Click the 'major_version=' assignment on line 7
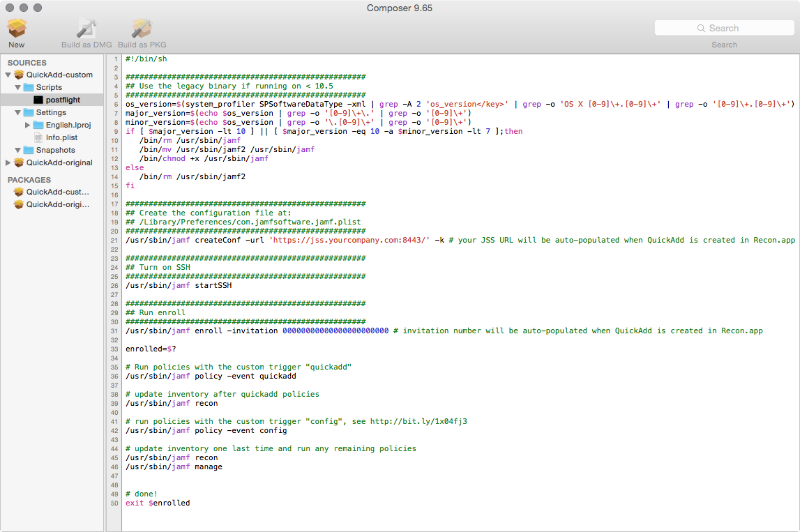Viewport: 800px width, 532px height. [158, 113]
